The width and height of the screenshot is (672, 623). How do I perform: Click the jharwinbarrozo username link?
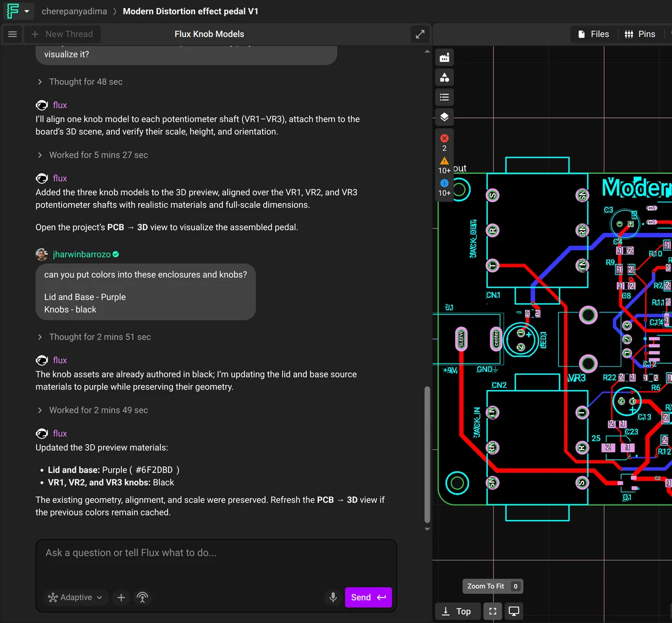(81, 254)
